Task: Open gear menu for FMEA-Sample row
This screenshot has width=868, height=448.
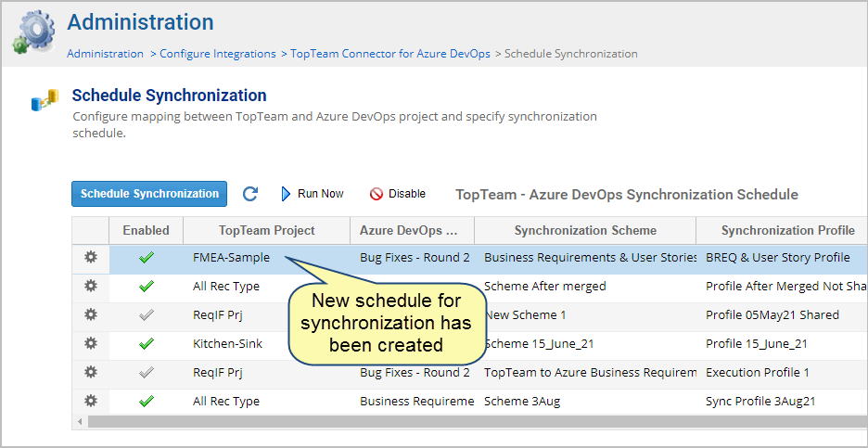Action: click(90, 258)
